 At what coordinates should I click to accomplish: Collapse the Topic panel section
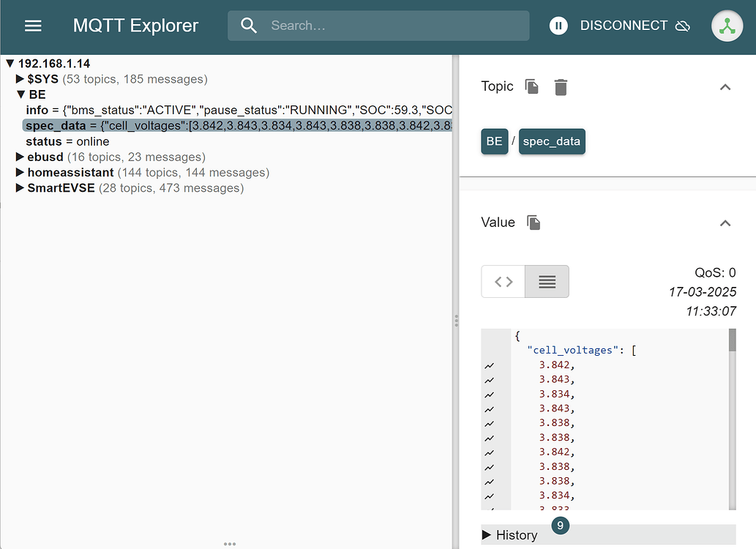click(725, 87)
